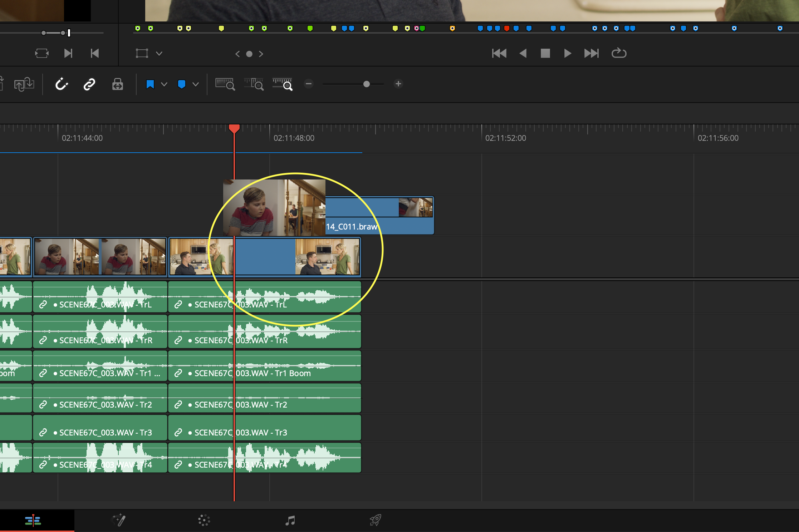Switch to the Deliver page tab
This screenshot has width=799, height=532.
tap(376, 520)
